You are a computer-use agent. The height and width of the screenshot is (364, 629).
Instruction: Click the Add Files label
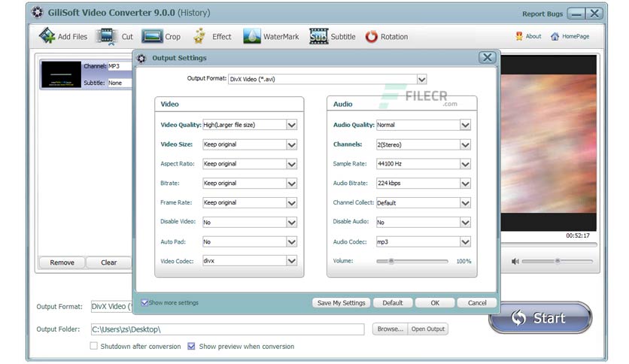tap(72, 37)
